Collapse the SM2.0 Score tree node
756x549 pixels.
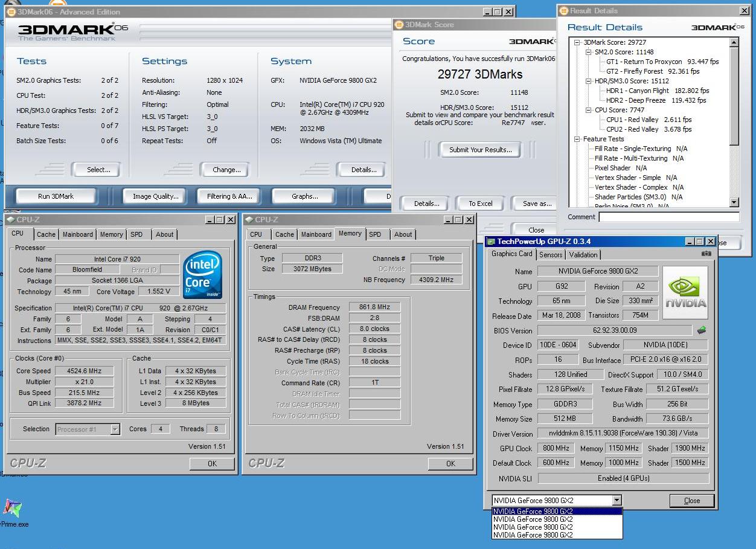pyautogui.click(x=589, y=52)
